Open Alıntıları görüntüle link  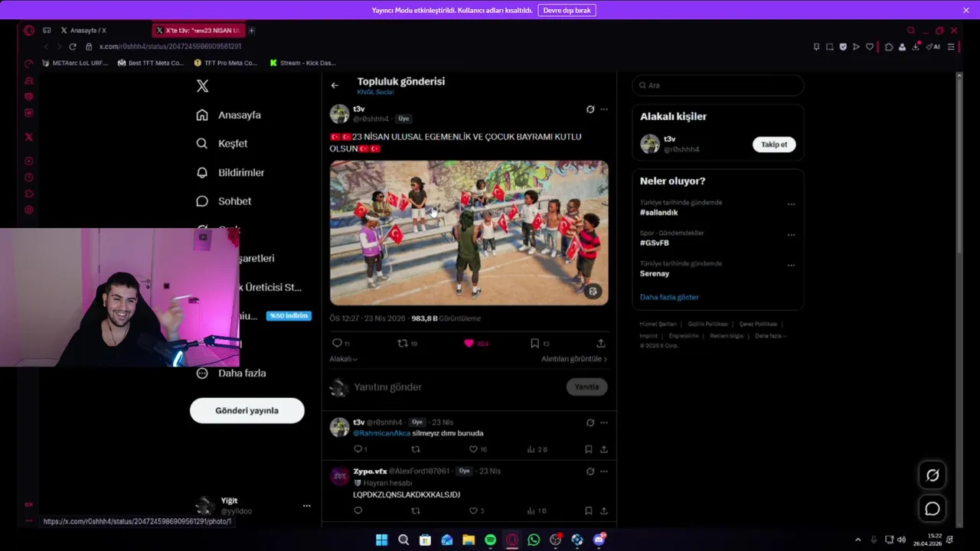coord(574,359)
